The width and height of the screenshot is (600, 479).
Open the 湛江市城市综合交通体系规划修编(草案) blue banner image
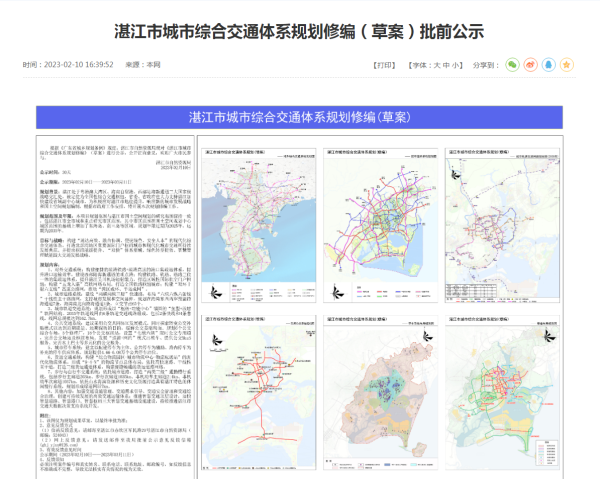pyautogui.click(x=299, y=117)
